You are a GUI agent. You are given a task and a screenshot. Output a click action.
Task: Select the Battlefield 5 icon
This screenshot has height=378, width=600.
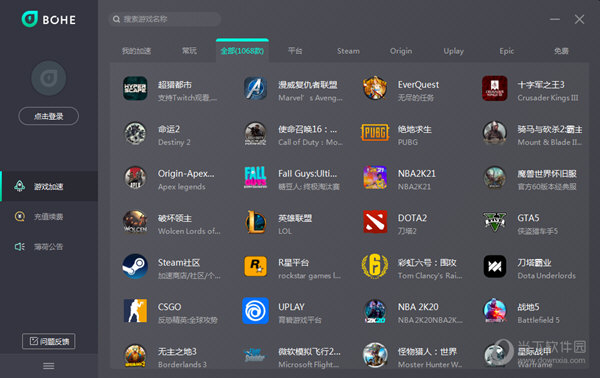tap(495, 311)
